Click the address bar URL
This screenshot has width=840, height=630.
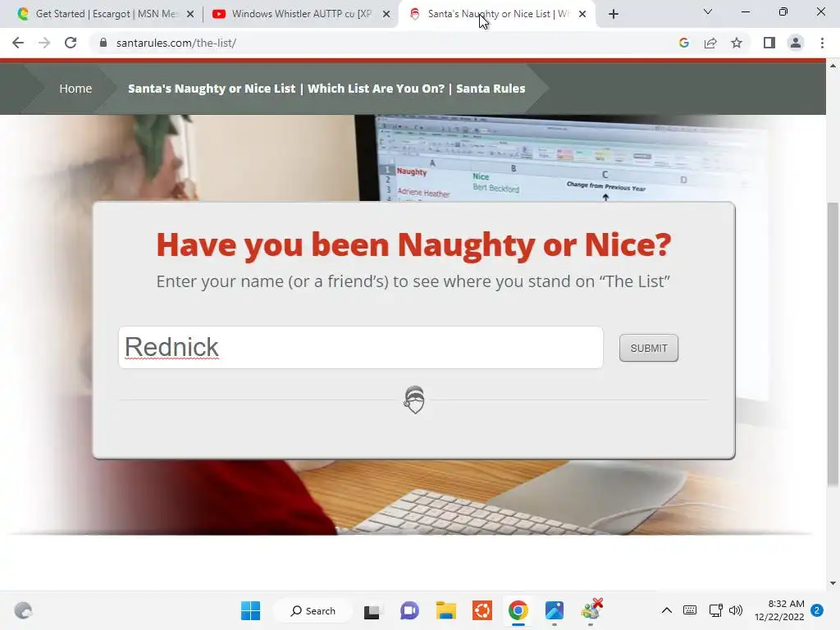point(176,43)
